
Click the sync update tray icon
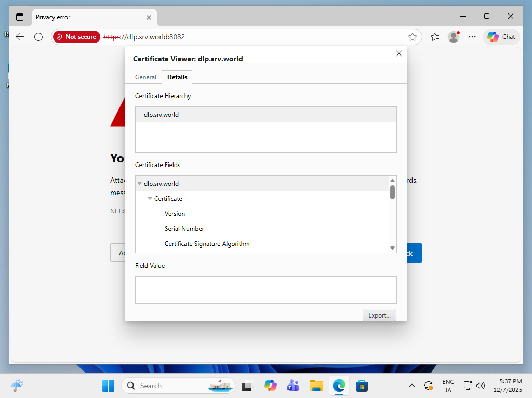pos(428,386)
